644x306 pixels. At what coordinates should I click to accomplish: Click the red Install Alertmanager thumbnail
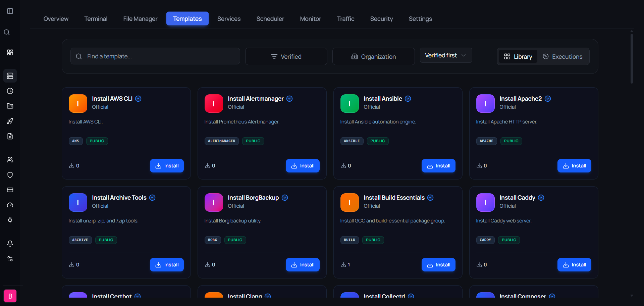tap(214, 103)
